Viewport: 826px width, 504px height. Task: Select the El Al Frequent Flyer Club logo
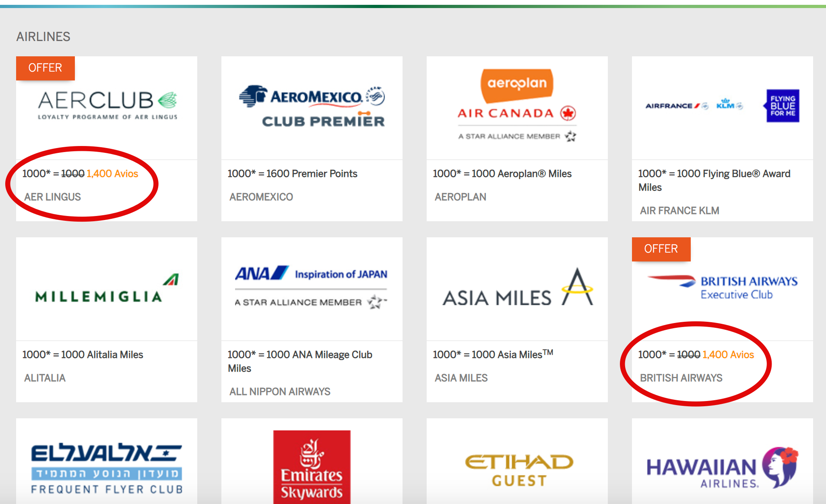tap(107, 468)
